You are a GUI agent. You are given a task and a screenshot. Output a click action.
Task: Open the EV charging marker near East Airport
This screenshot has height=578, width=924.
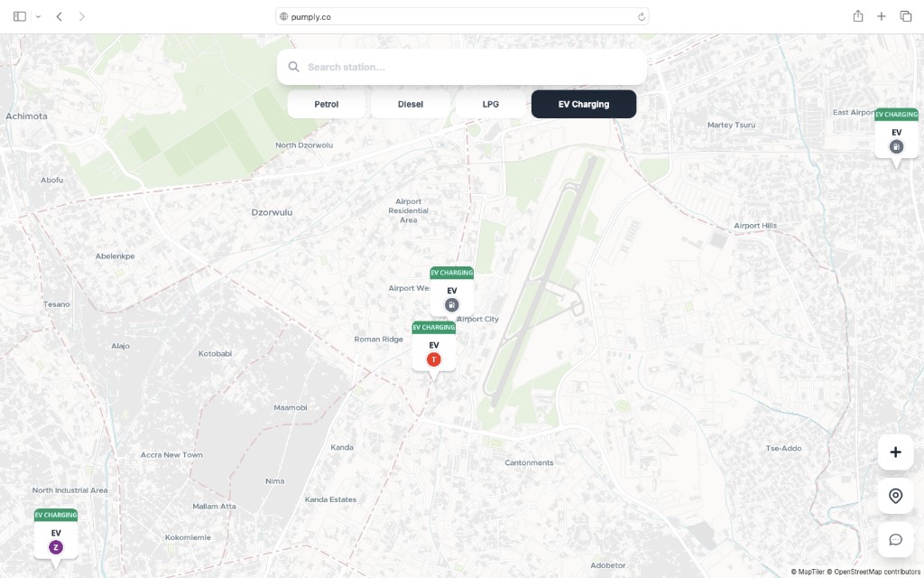tap(896, 144)
